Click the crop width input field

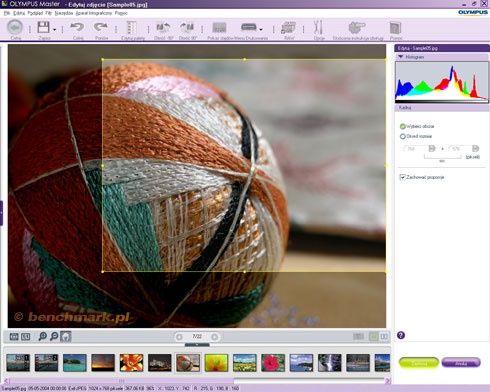pos(415,148)
